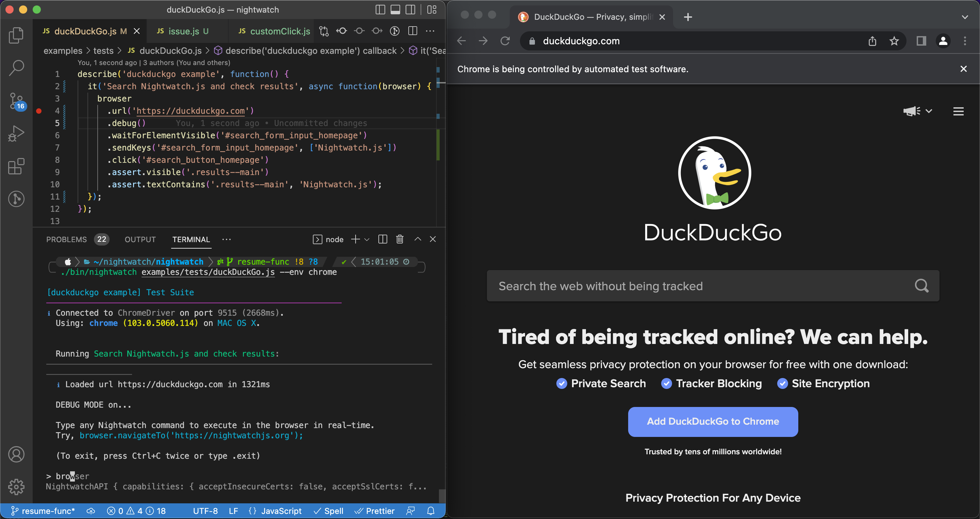Screen dimensions: 980x519
Task: Open the PROBLEMS panel tab
Action: [78, 239]
